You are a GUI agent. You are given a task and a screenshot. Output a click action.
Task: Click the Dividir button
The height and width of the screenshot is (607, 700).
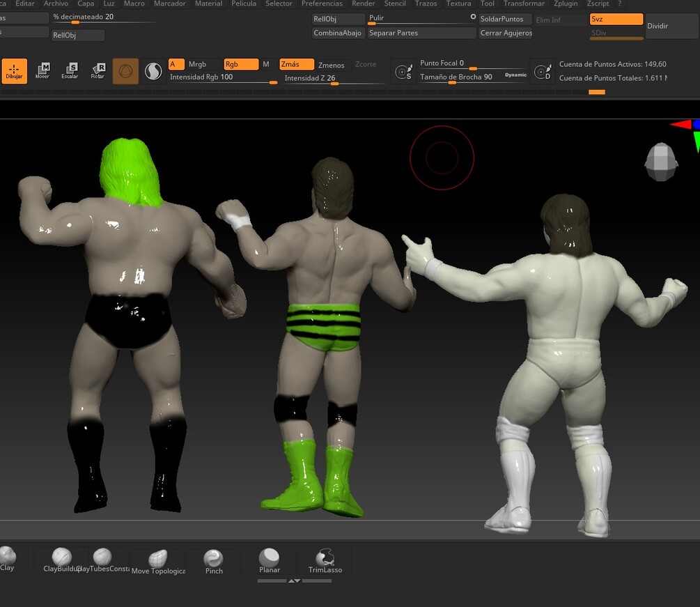click(x=672, y=26)
